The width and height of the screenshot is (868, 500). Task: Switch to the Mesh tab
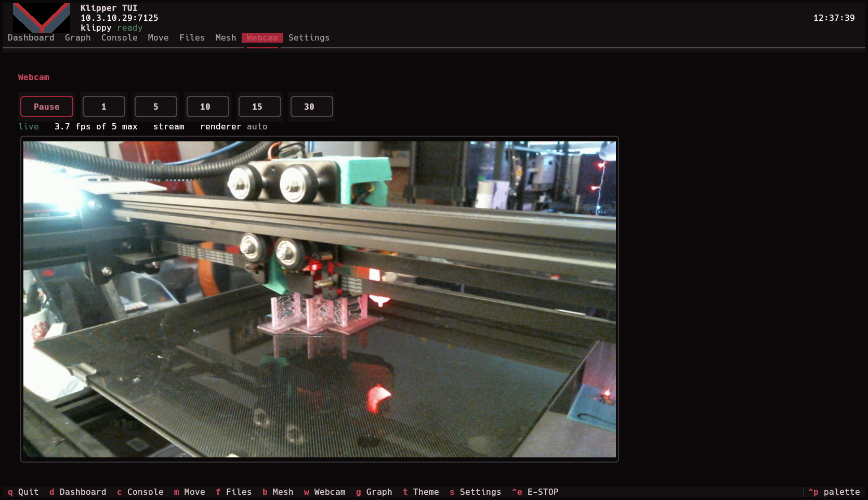(x=226, y=37)
